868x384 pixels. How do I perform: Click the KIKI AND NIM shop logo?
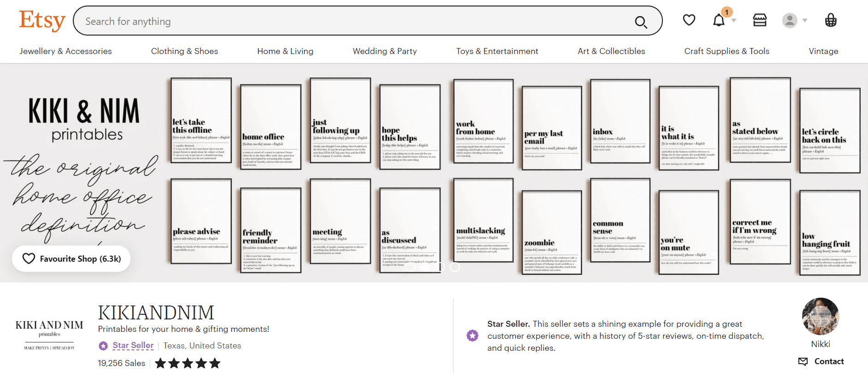point(49,335)
